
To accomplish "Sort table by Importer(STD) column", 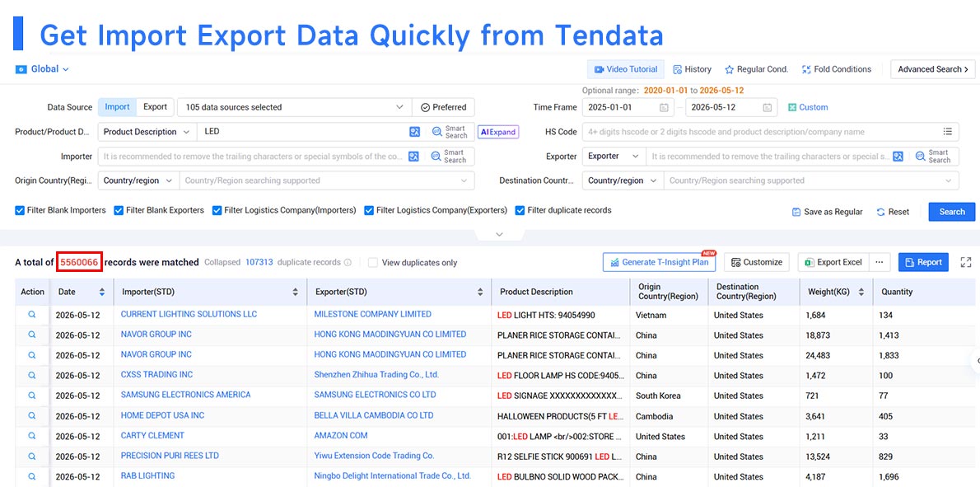I will pos(296,292).
